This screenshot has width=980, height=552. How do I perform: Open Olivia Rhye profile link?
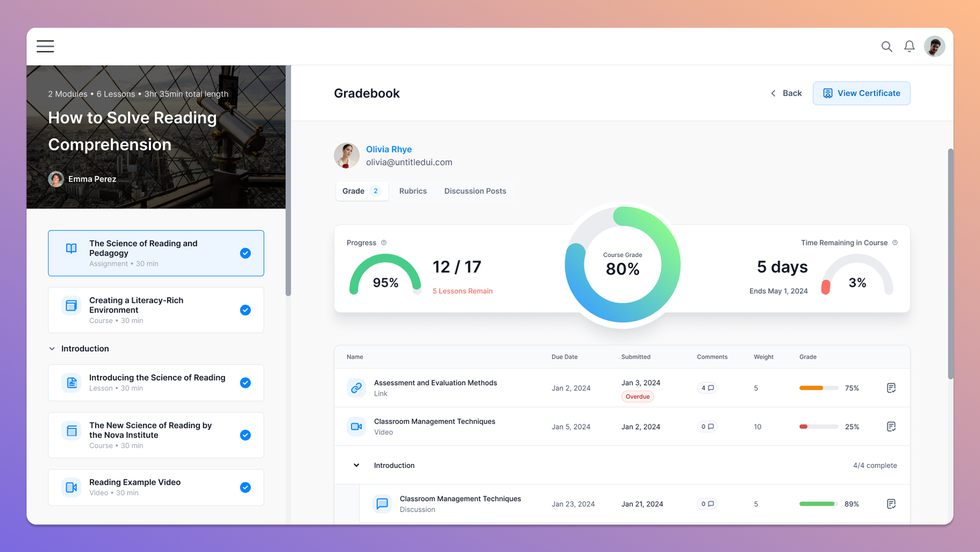[389, 149]
